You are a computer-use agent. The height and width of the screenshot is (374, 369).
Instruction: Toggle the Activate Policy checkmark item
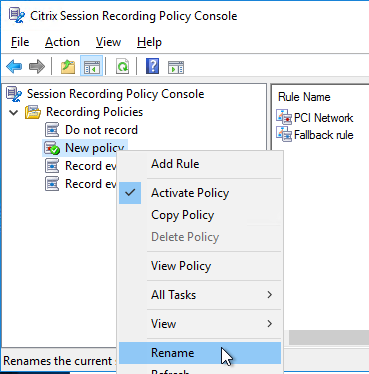point(200,193)
